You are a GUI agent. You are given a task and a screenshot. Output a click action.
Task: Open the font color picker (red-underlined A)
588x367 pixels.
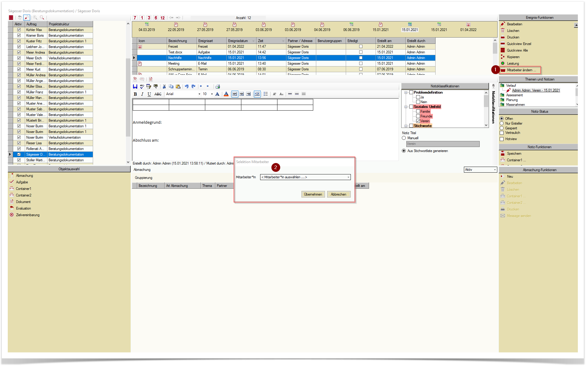click(226, 94)
